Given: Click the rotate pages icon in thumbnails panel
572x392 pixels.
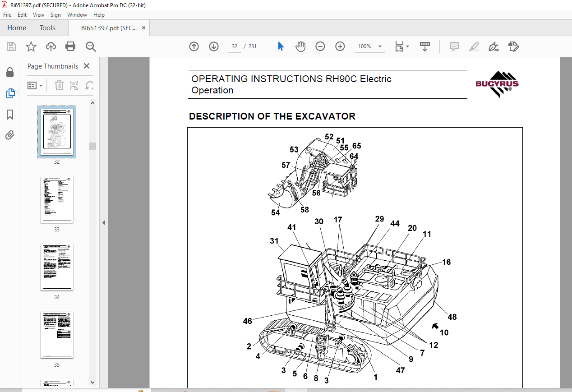Looking at the screenshot, I should click(x=90, y=85).
